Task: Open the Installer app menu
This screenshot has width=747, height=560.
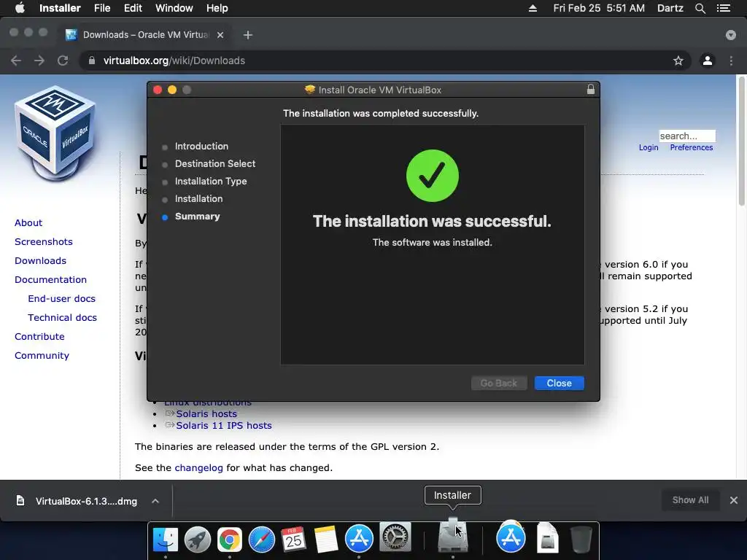Action: pyautogui.click(x=60, y=8)
